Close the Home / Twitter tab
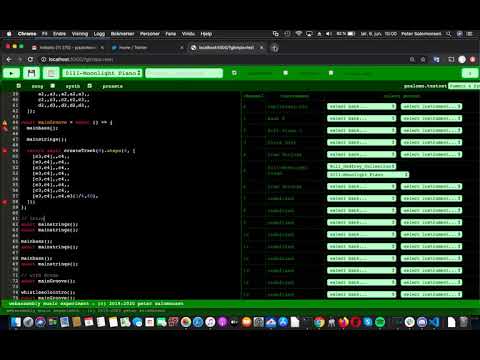The image size is (480, 360). 182,48
